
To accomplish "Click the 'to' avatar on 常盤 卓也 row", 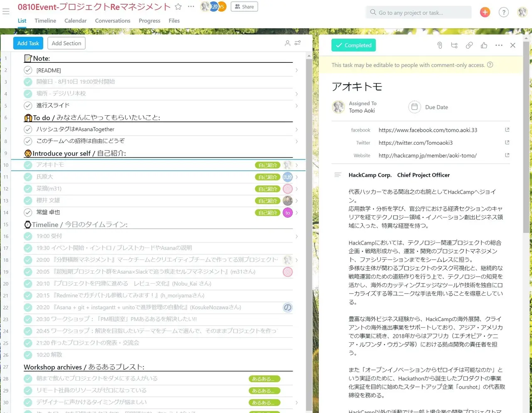I will (x=288, y=213).
